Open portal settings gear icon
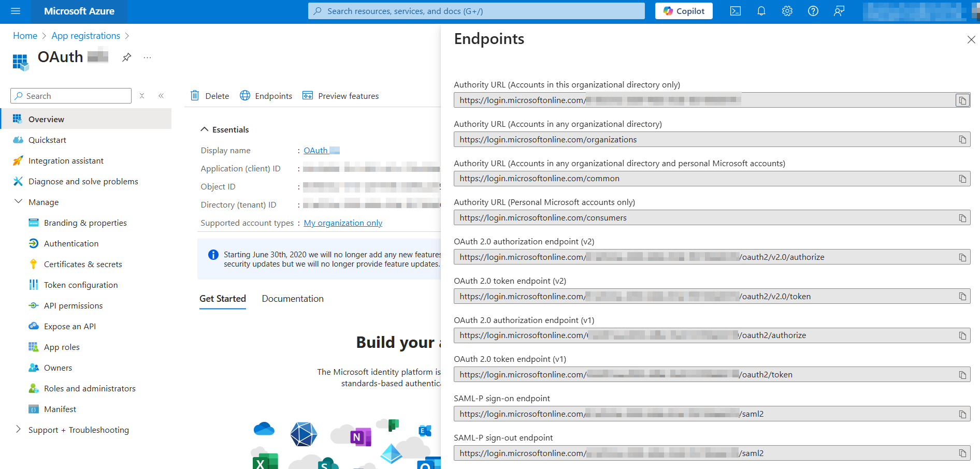 pos(787,11)
